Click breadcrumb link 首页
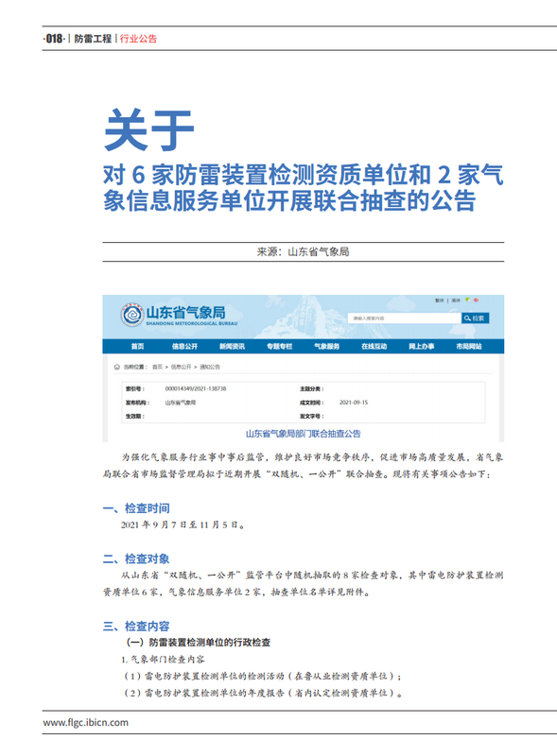The image size is (557, 756). click(x=157, y=367)
